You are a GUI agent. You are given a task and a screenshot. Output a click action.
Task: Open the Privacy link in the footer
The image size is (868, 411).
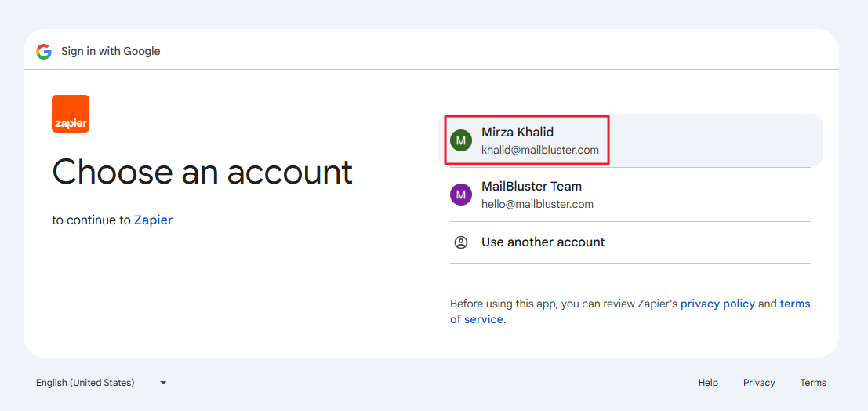[759, 383]
